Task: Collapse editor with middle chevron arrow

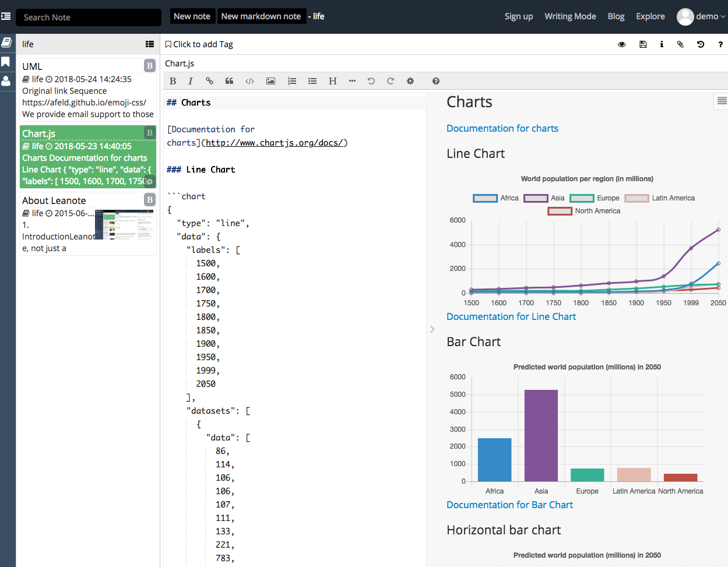Action: (432, 329)
